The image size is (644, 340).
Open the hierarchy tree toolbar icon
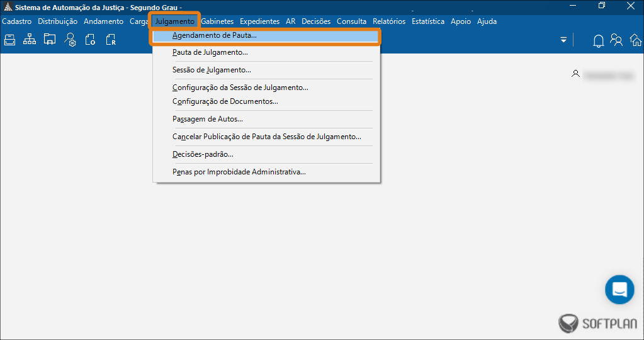(30, 40)
